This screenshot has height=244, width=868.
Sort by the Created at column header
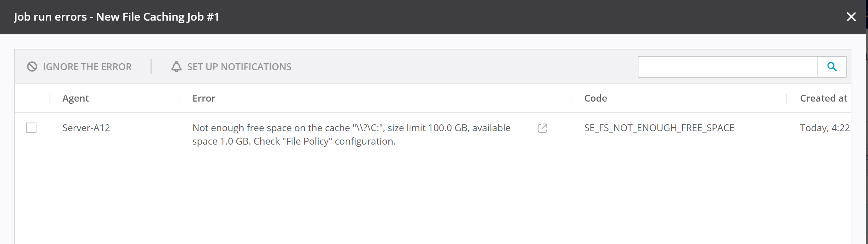pyautogui.click(x=823, y=98)
